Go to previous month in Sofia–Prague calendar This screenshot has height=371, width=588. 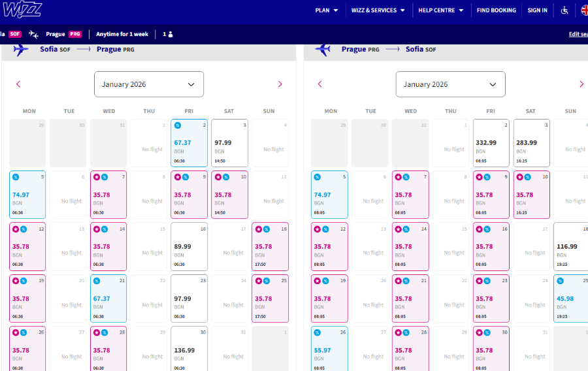click(x=18, y=84)
